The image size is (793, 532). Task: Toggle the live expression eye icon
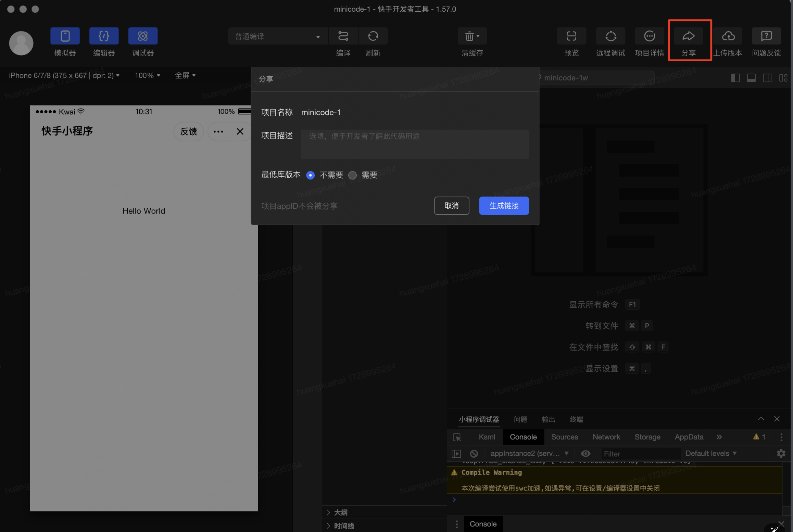tap(586, 454)
